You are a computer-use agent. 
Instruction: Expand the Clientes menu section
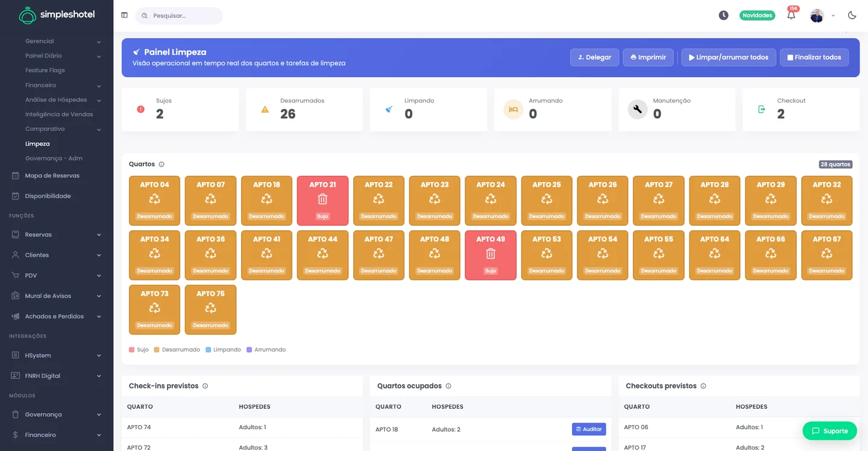pyautogui.click(x=57, y=255)
